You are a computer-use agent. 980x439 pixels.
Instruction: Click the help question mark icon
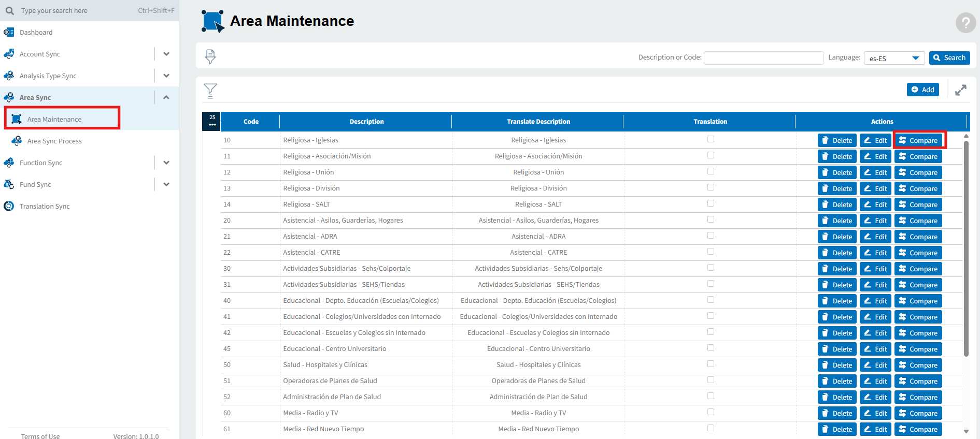[x=965, y=23]
